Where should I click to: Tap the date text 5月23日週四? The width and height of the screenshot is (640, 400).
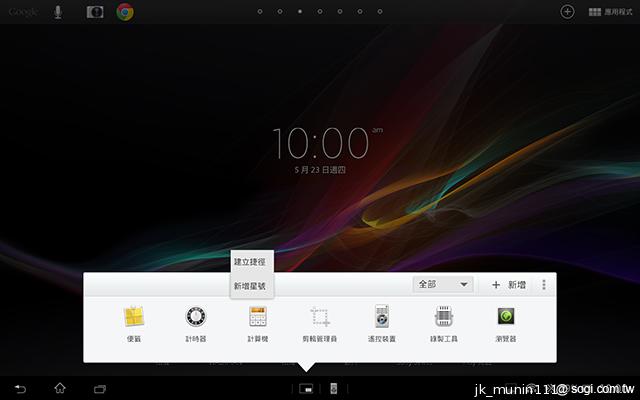[x=320, y=170]
